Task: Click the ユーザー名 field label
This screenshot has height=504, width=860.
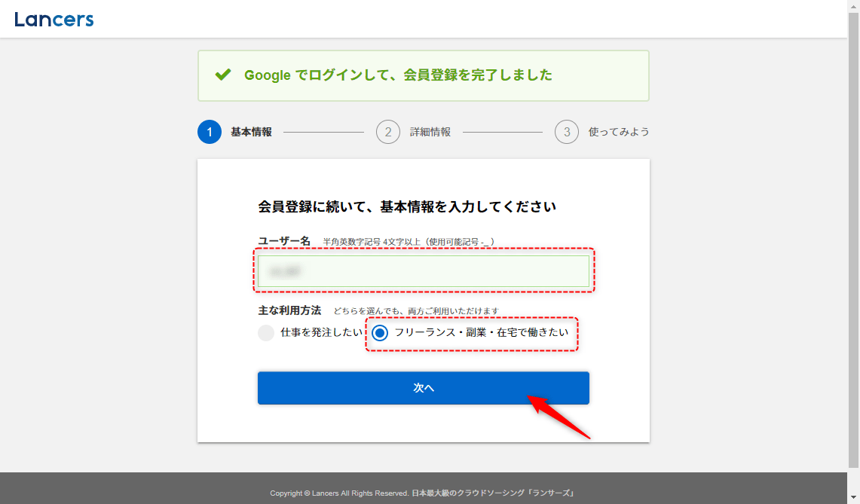Action: pos(284,241)
